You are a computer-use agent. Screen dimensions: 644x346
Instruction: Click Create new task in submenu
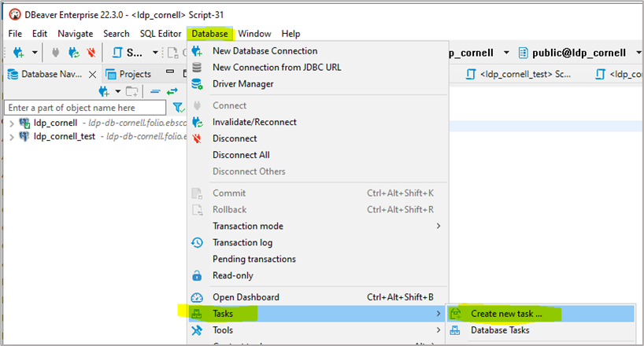[x=541, y=314]
